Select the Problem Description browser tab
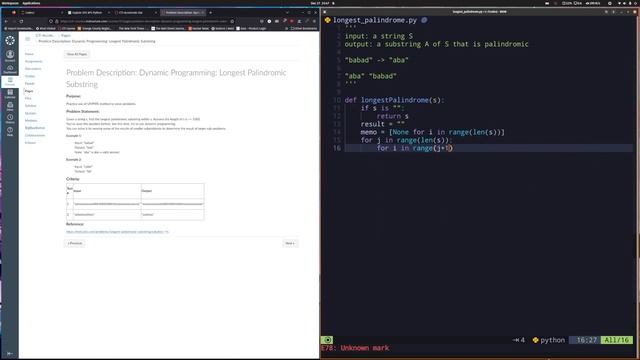640x360 pixels. [182, 12]
